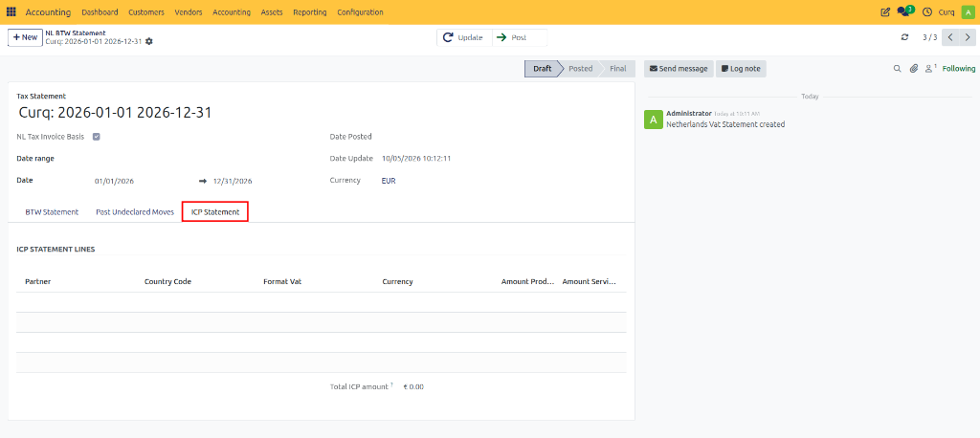Screen dimensions: 980x438
Task: Sort by the Format Vat column header
Action: (282, 282)
